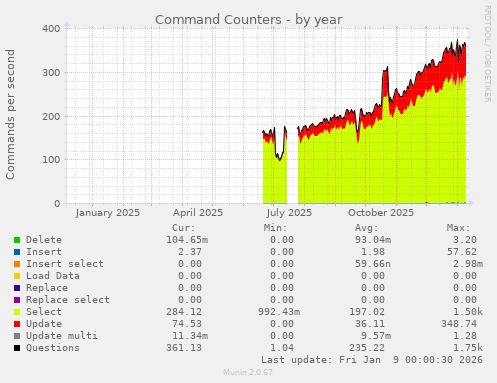Click the Update current value 74.53
Screen dimensions: 497x383
point(187,324)
